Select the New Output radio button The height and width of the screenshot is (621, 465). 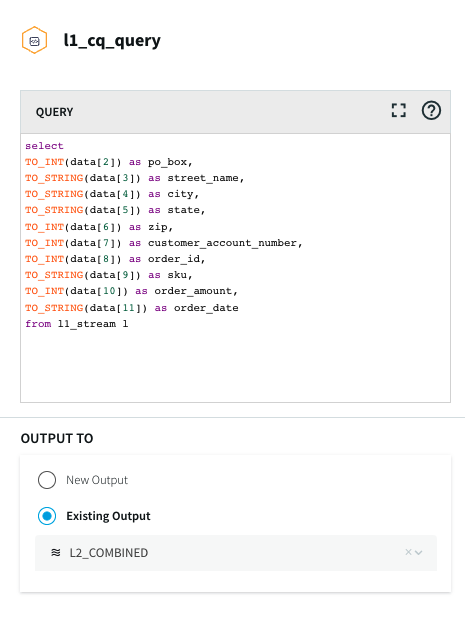pos(47,480)
